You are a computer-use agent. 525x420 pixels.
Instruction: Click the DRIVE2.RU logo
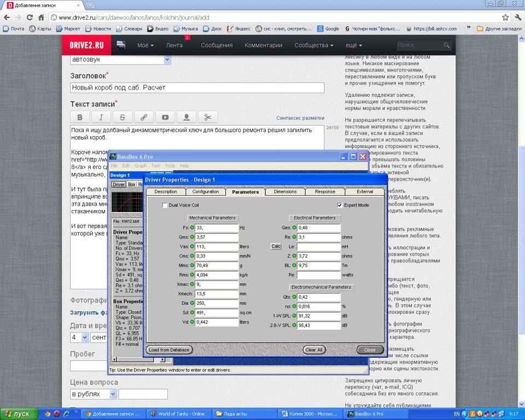[x=86, y=45]
